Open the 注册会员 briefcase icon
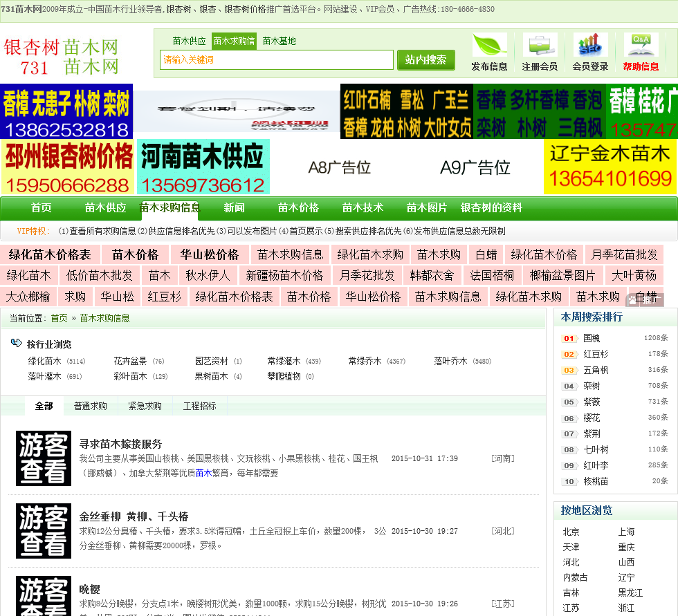The image size is (678, 616). pyautogui.click(x=540, y=45)
